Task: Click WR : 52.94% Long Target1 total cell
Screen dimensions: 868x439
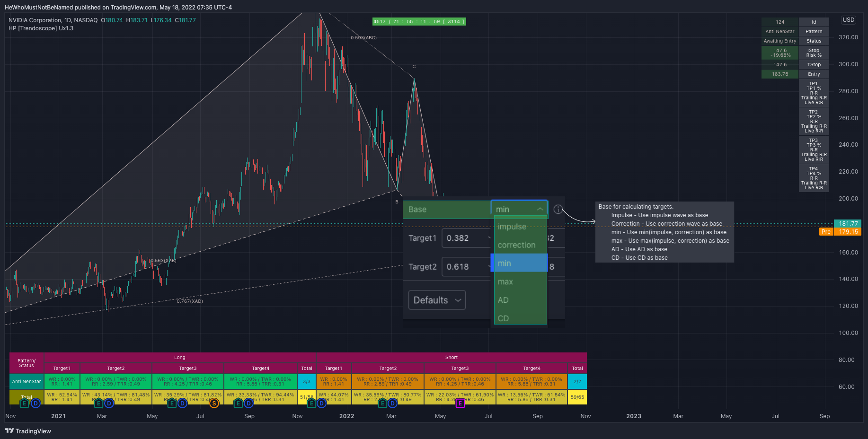Action: [62, 397]
